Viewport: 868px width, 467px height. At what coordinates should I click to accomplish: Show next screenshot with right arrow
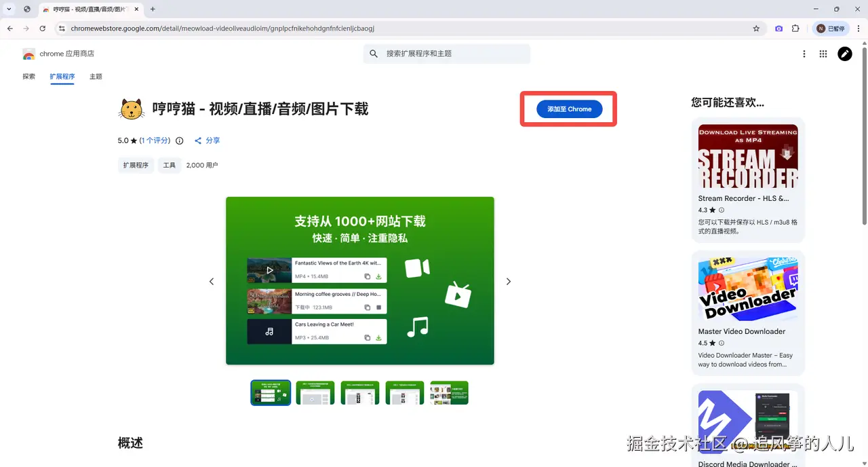tap(509, 281)
